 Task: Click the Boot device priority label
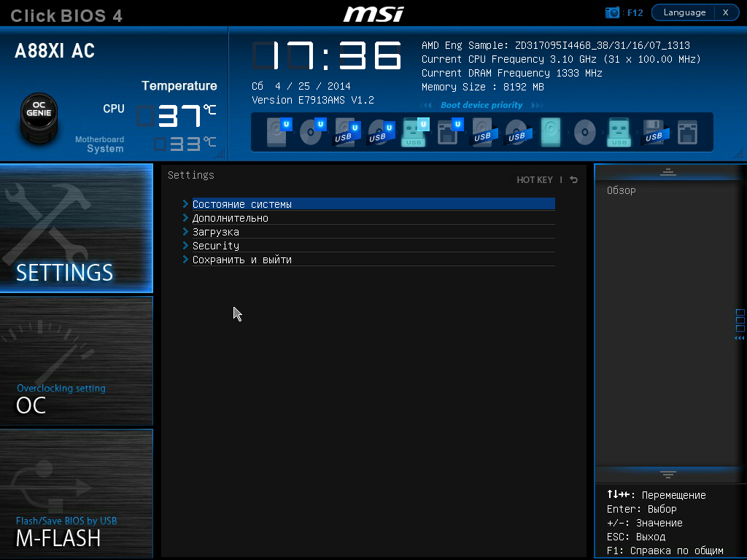coord(481,105)
